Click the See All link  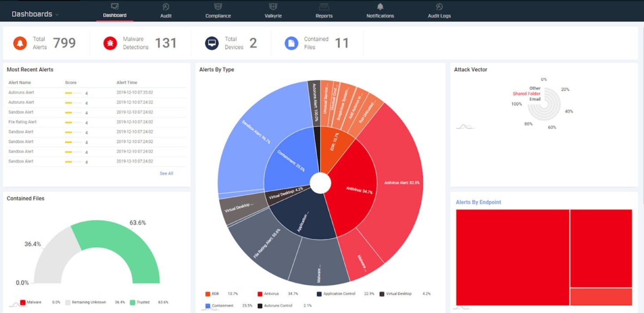(166, 174)
